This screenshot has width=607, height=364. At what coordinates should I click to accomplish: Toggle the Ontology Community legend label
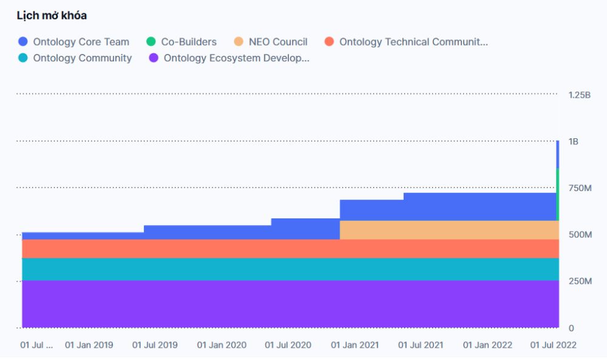pyautogui.click(x=82, y=58)
